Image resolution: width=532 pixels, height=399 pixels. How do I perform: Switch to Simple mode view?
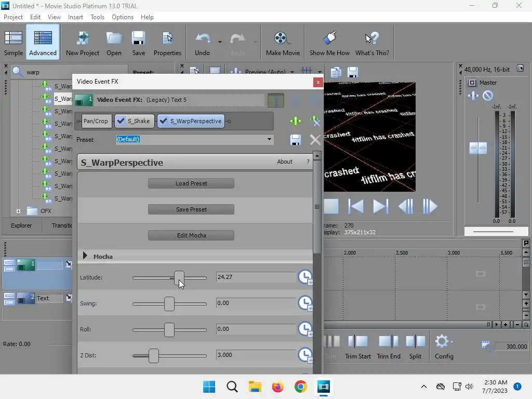pyautogui.click(x=14, y=43)
